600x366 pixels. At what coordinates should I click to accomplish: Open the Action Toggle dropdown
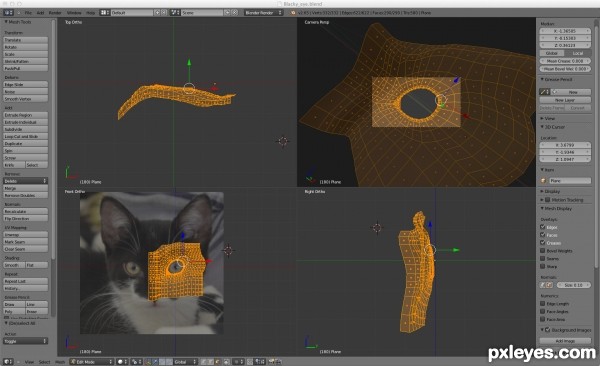click(x=26, y=341)
